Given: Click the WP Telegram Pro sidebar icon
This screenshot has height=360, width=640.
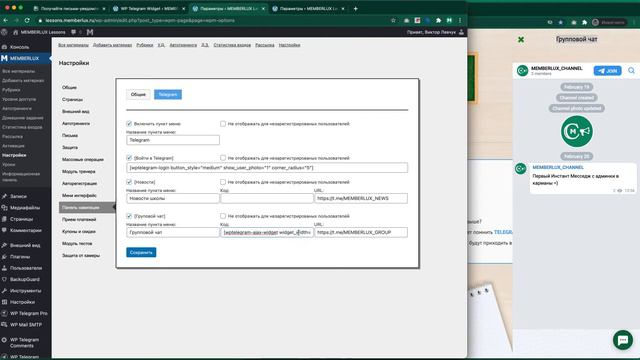Looking at the screenshot, I should pyautogui.click(x=4, y=313).
